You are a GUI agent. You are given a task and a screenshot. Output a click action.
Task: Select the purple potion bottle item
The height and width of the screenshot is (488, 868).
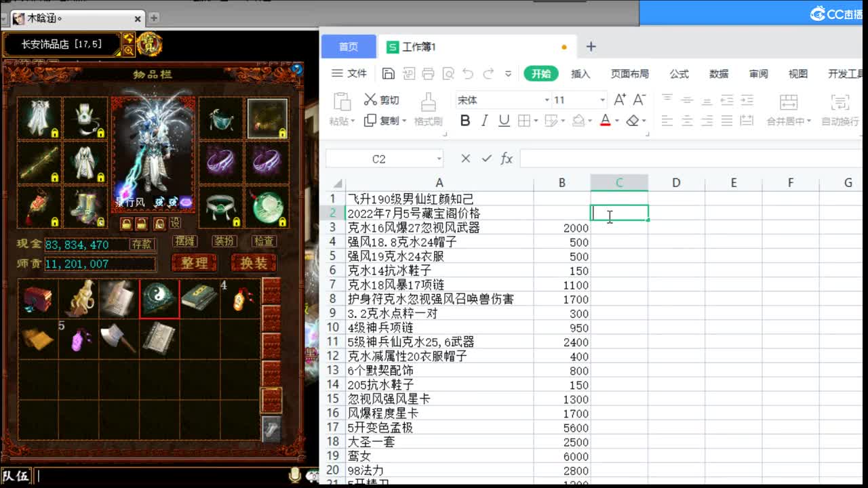pyautogui.click(x=79, y=339)
